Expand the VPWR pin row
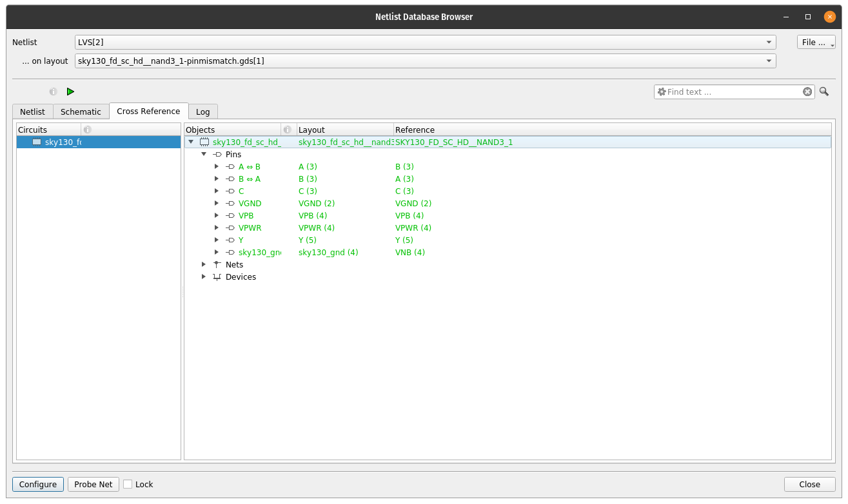This screenshot has height=504, width=848. [x=217, y=228]
